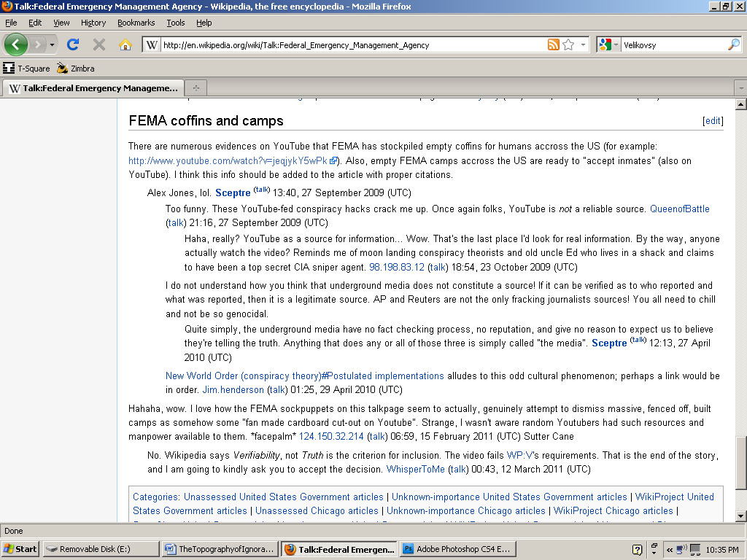Open the Zimbra bookmark
Viewport: 747px width, 560px height.
(x=76, y=69)
